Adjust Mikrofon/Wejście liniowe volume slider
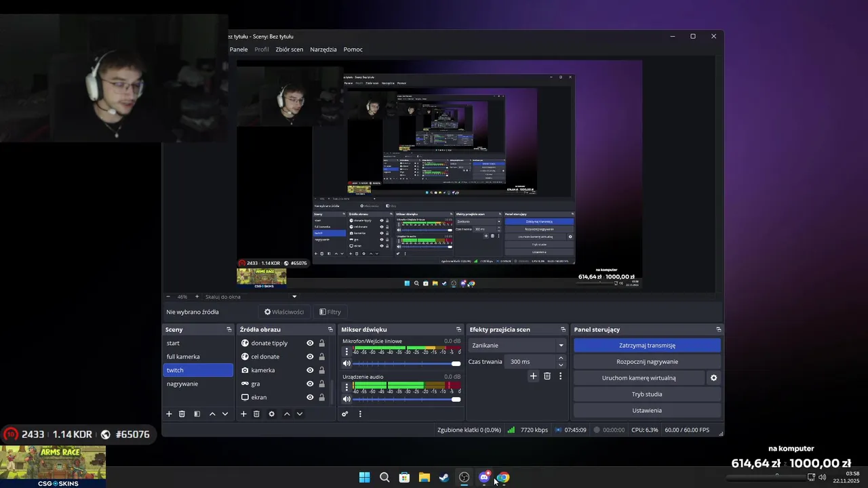The height and width of the screenshot is (488, 868). coord(407,364)
